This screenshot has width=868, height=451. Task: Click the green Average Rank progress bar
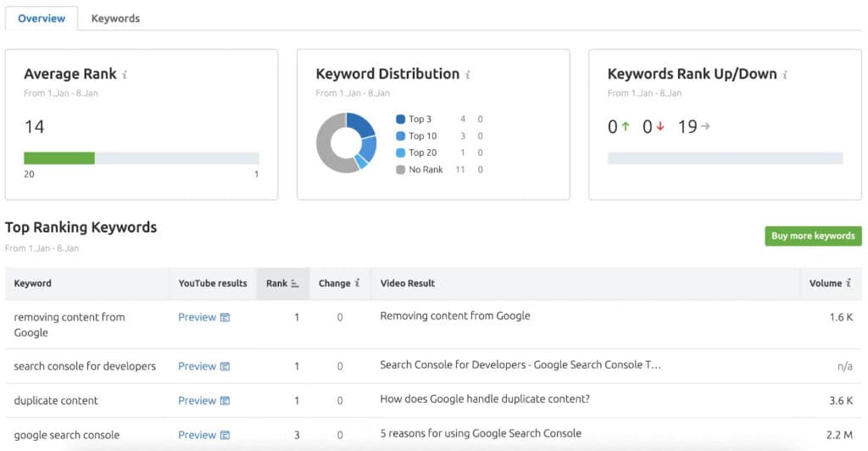click(x=59, y=158)
